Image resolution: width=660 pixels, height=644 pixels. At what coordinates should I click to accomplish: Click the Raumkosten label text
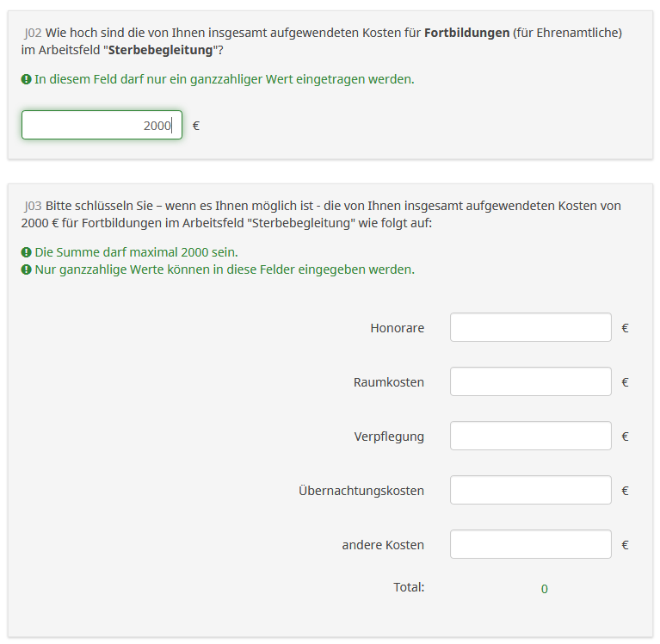(x=388, y=381)
